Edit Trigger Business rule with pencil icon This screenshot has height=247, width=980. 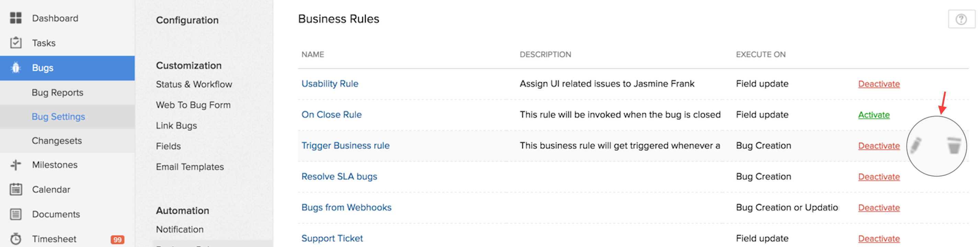pos(916,145)
